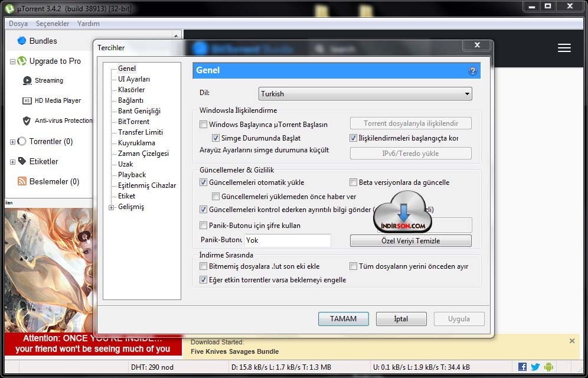Image resolution: width=588 pixels, height=378 pixels.
Task: Check Bitmemiş dosyalara .!ut son eki ekle
Action: (x=203, y=266)
